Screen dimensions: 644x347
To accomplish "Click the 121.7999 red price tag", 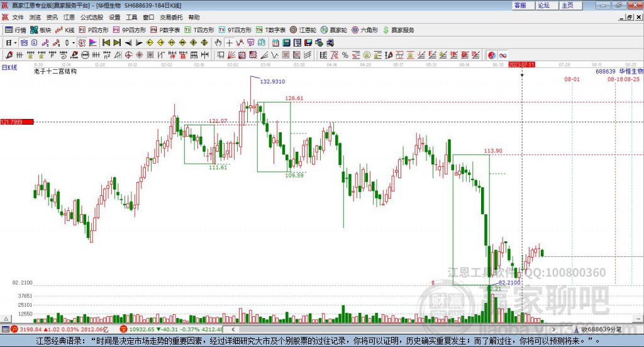I will click(x=17, y=122).
